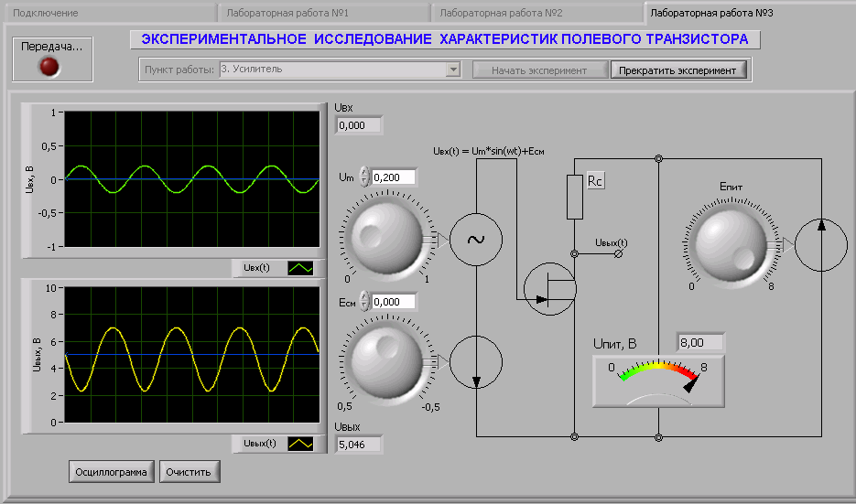The width and height of the screenshot is (856, 504).
Task: Click the Um value stepper arrows
Action: point(364,177)
